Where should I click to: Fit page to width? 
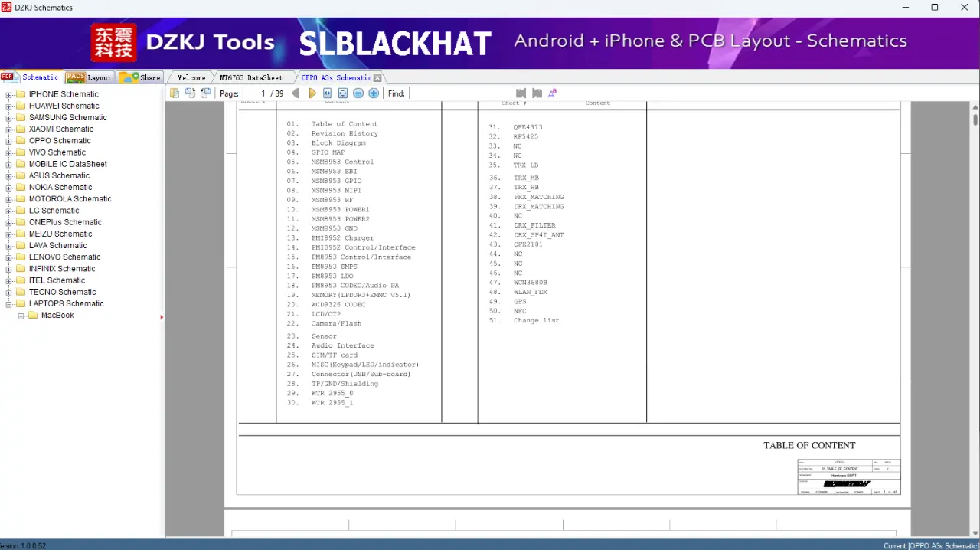tap(328, 93)
